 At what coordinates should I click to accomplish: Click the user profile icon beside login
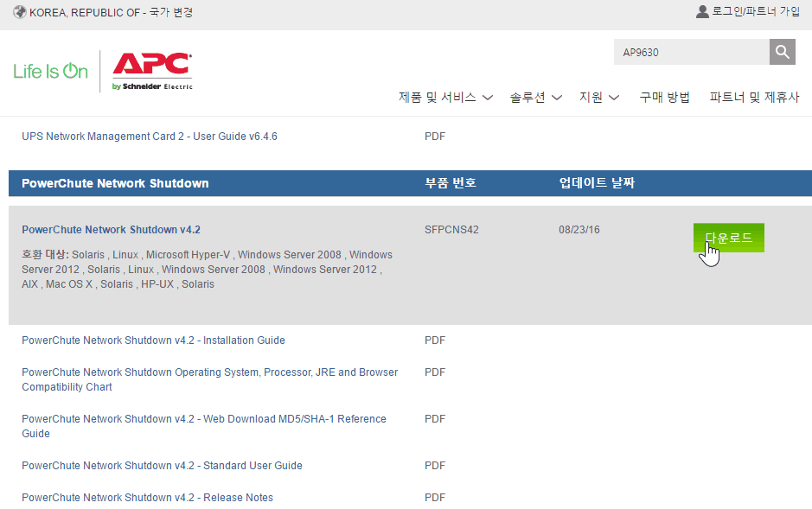pyautogui.click(x=702, y=11)
